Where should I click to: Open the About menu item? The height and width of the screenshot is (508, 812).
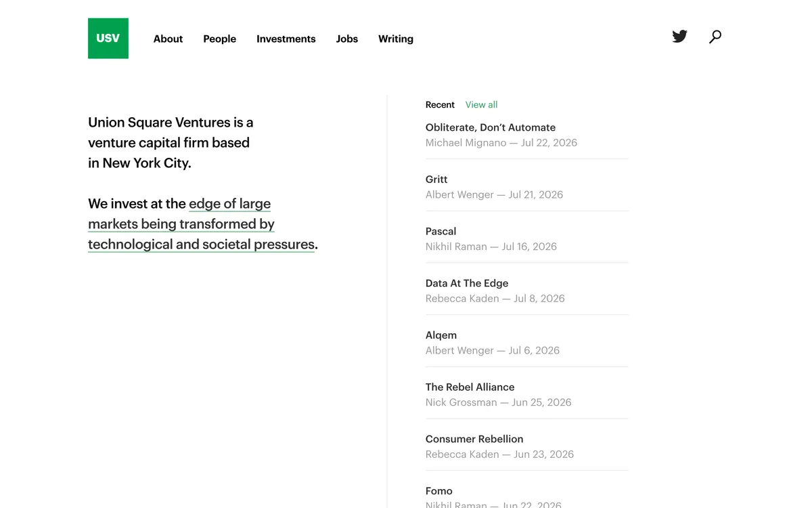pyautogui.click(x=168, y=39)
